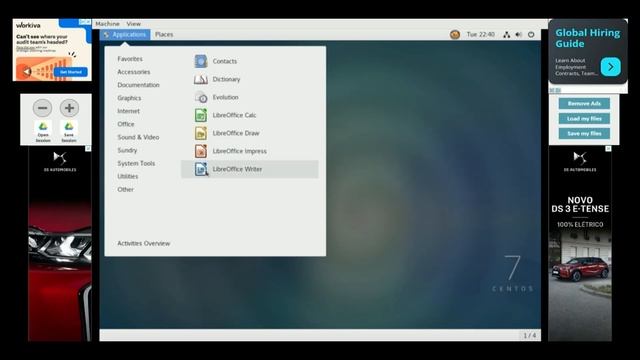Launch the Dictionary app icon

pos(200,79)
